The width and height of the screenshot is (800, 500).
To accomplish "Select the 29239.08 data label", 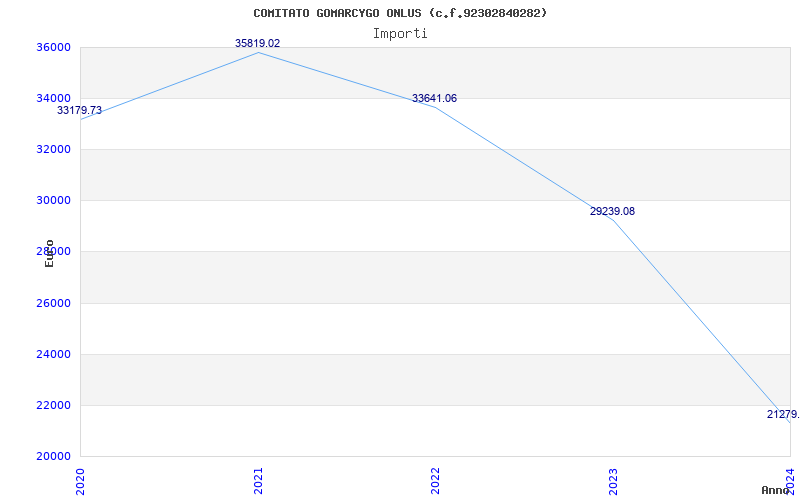I will pyautogui.click(x=612, y=211).
